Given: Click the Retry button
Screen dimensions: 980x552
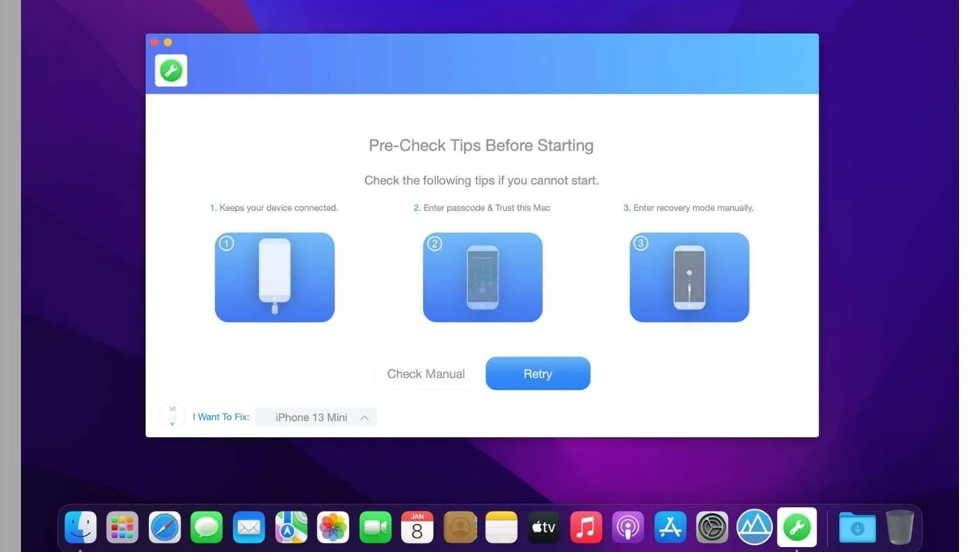Looking at the screenshot, I should click(538, 373).
